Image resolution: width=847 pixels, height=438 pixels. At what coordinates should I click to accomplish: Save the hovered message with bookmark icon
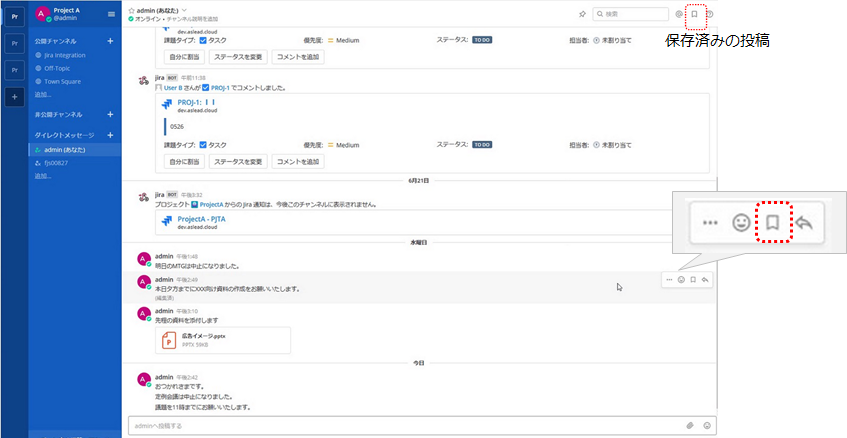coord(693,280)
